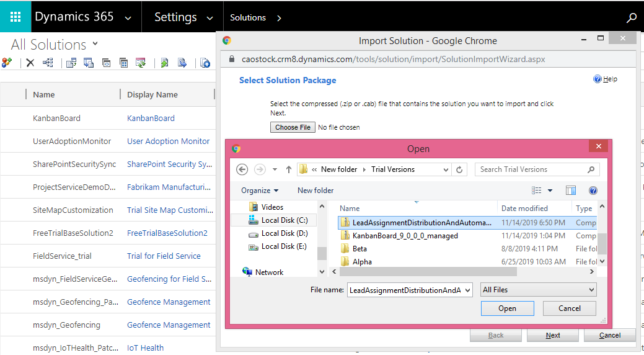This screenshot has width=644, height=355.
Task: Click the Import solution toolbar icon
Action: coord(71,63)
